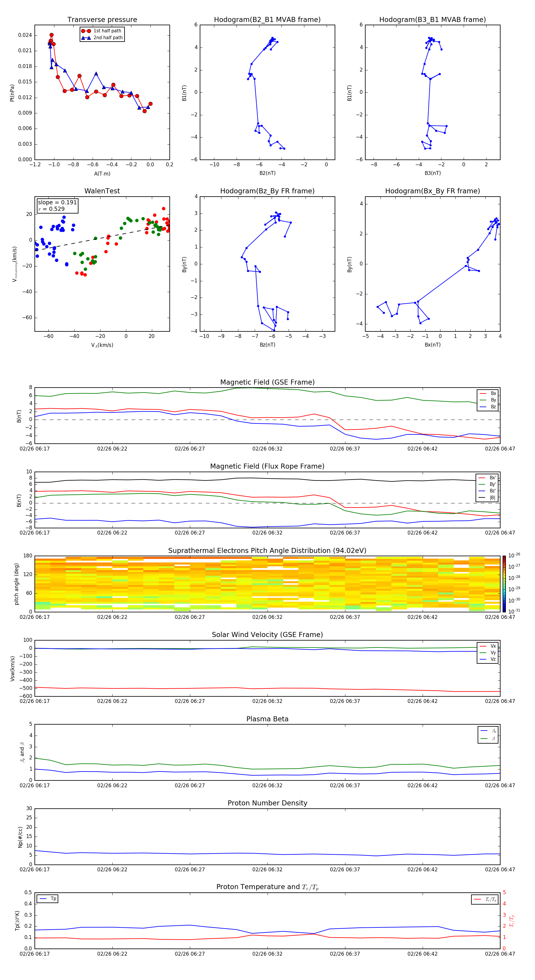
Task: Select "By'" in the Flux Rope legend
Action: [487, 485]
